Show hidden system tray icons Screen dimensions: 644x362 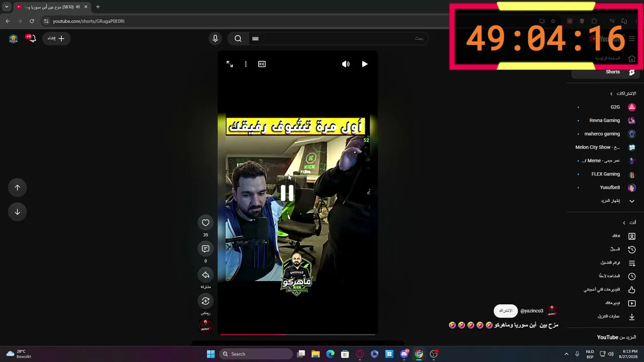(x=566, y=354)
